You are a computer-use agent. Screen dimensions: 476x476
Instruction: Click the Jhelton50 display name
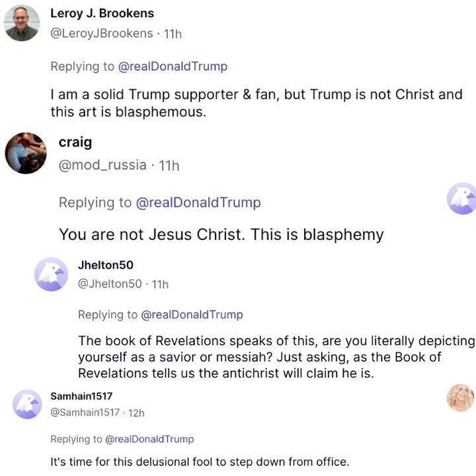click(x=106, y=265)
